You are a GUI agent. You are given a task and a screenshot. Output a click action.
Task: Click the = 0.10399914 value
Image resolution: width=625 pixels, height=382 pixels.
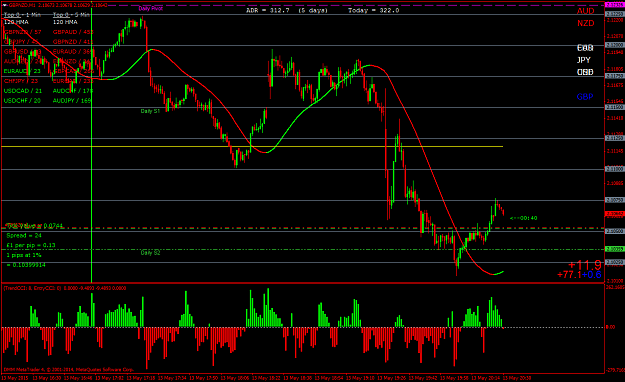(26, 265)
